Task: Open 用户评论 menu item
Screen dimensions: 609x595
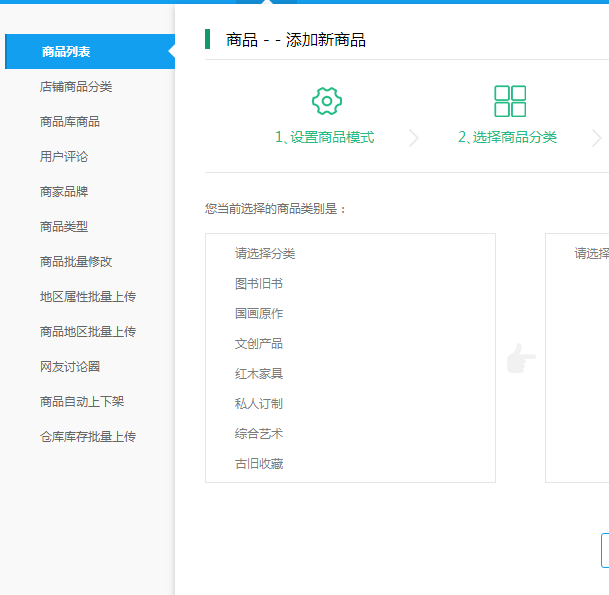Action: (64, 157)
